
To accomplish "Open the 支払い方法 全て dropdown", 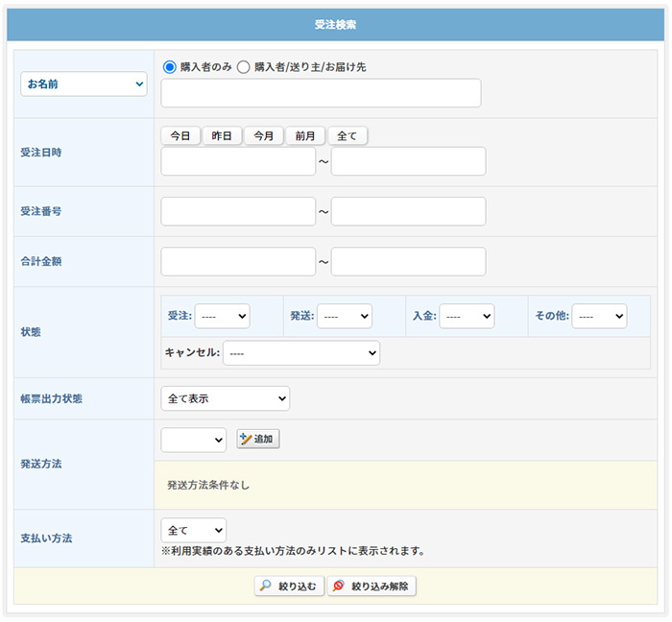I will pos(194,530).
